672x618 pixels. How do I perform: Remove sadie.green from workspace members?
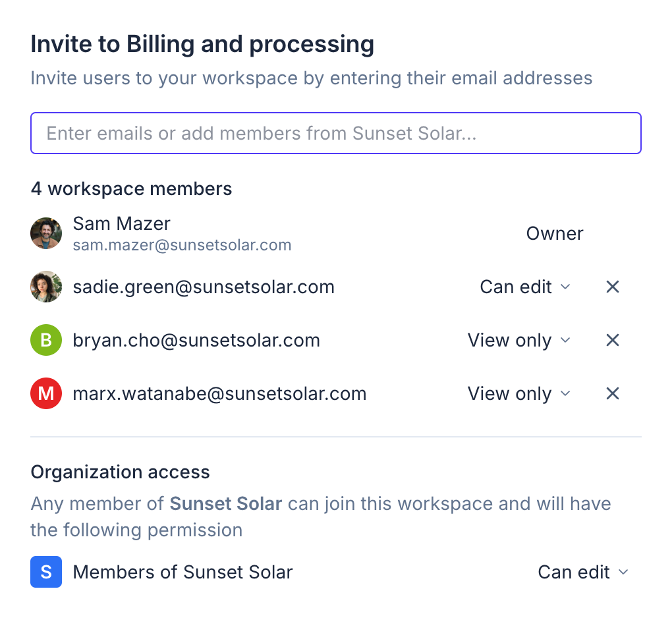613,287
